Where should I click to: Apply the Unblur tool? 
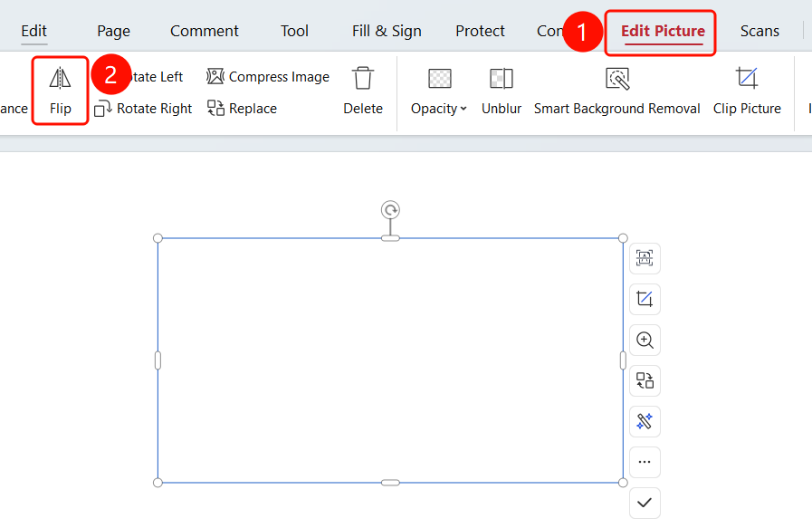pyautogui.click(x=502, y=91)
